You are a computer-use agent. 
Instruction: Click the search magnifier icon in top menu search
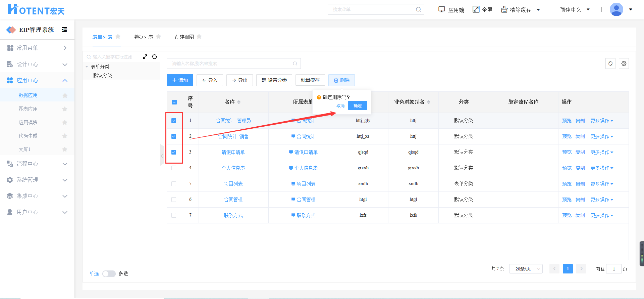pos(418,9)
